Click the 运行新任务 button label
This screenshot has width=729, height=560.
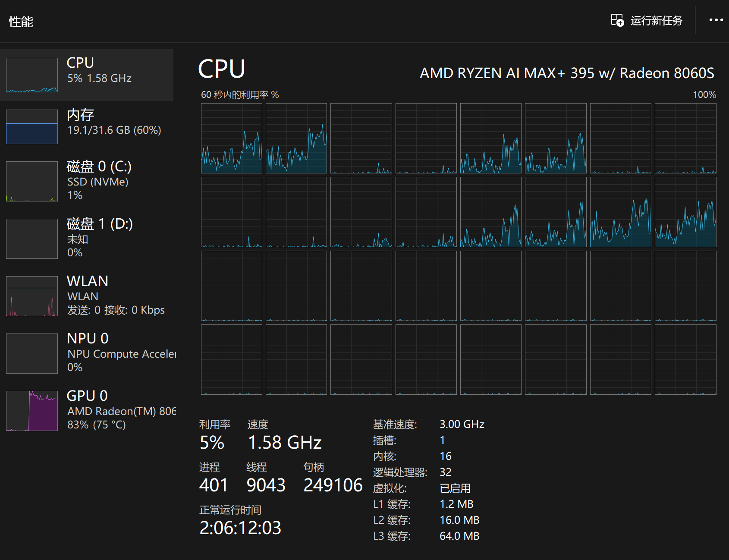tap(657, 21)
